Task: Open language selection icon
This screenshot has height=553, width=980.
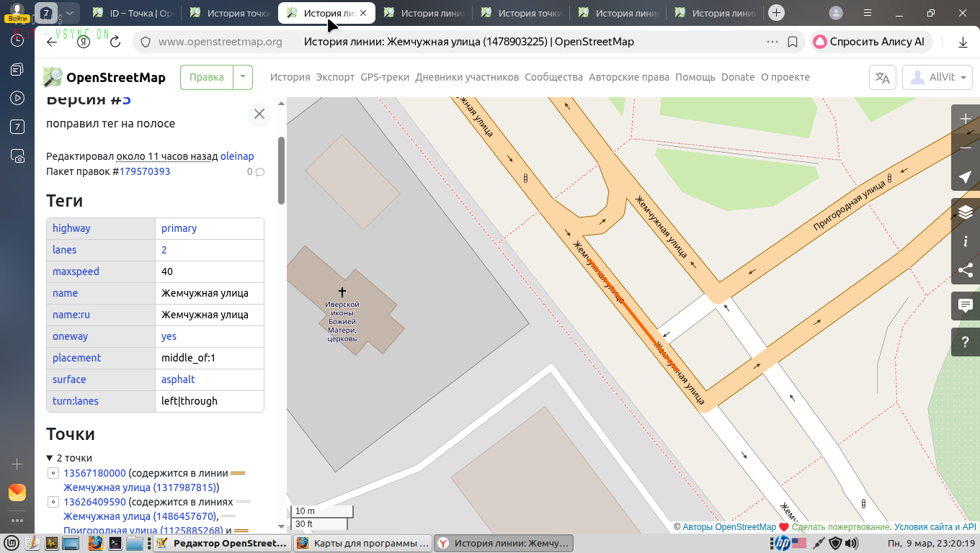Action: point(883,78)
